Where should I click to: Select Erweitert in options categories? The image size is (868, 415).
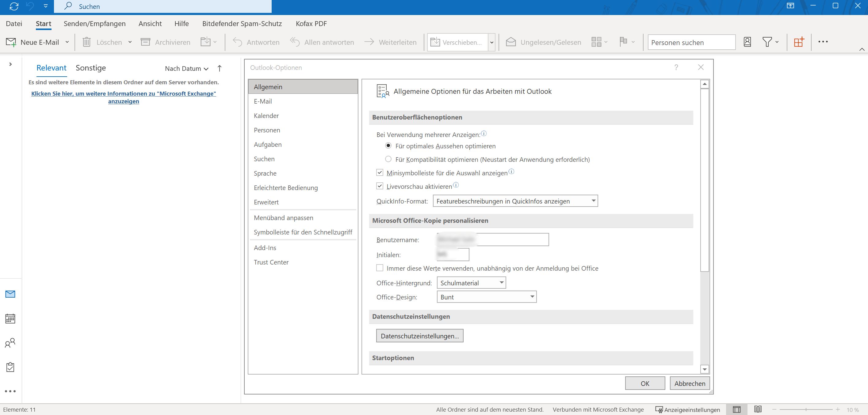click(303, 202)
